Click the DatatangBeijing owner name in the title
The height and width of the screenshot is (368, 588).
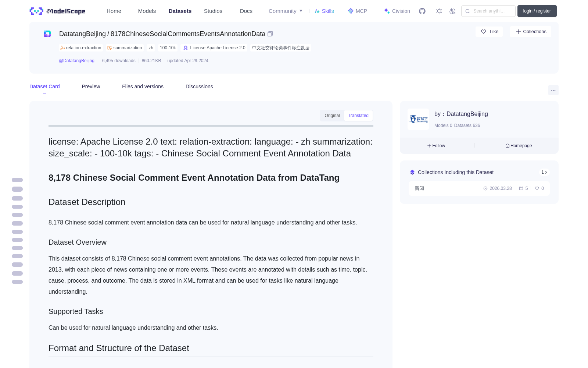82,34
